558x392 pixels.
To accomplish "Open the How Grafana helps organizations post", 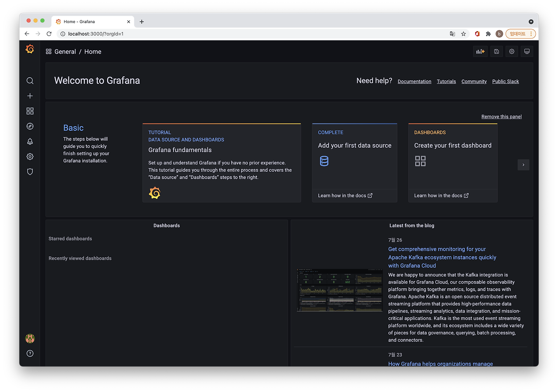I will coord(440,364).
